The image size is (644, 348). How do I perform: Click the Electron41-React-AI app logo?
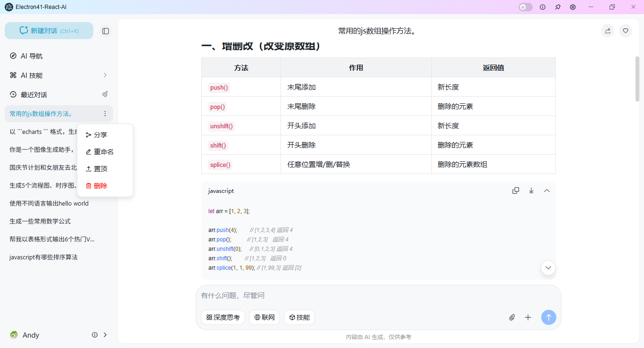coord(9,7)
